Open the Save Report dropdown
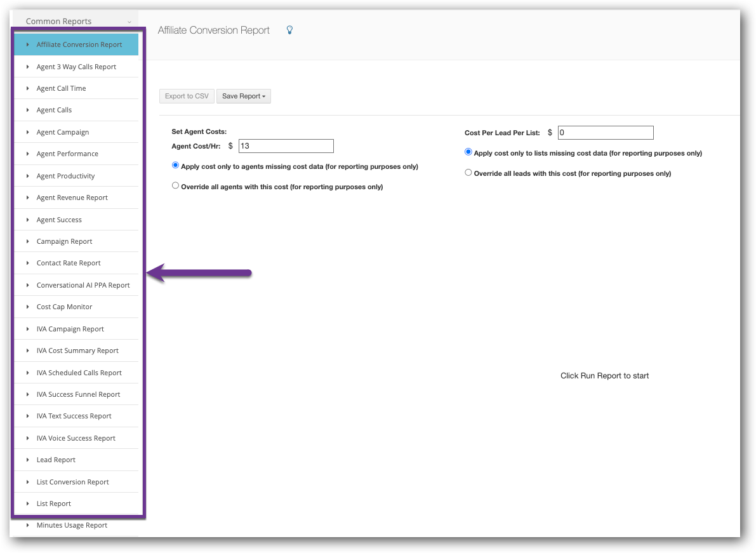This screenshot has height=553, width=756. click(x=244, y=96)
